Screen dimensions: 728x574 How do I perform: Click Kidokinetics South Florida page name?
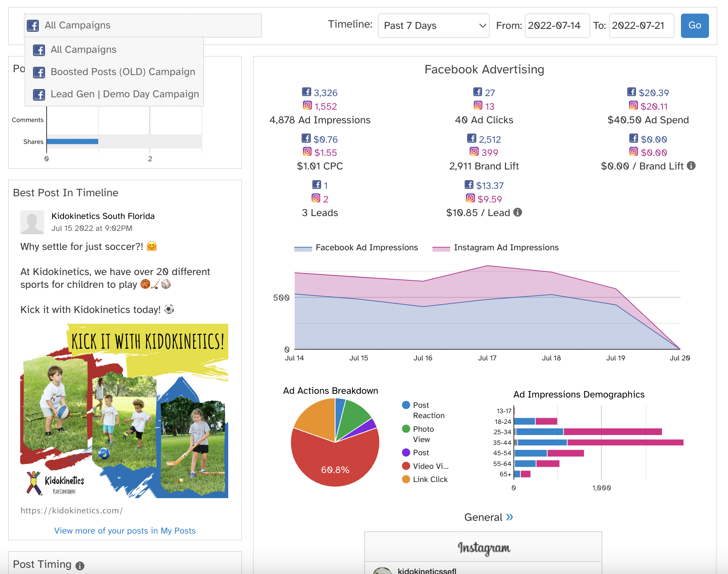click(103, 216)
